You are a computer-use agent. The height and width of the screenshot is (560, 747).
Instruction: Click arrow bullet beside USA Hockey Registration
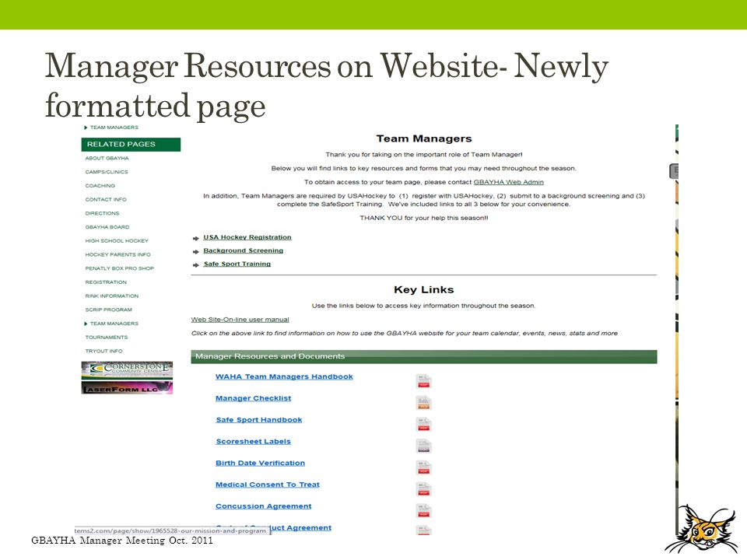click(196, 238)
